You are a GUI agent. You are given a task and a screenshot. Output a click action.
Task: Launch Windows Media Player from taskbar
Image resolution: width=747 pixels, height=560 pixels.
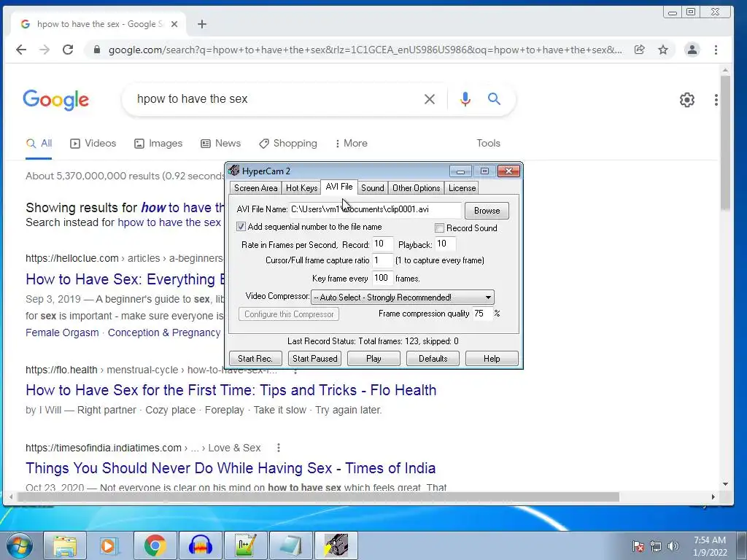point(109,545)
